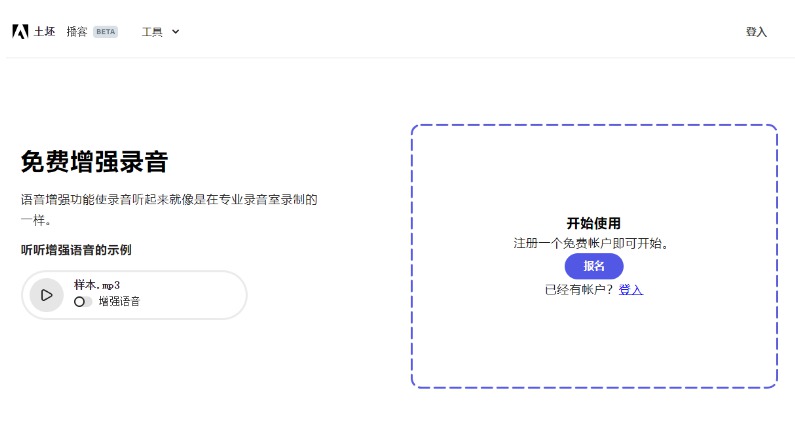Click the 听听增强语音的示例 subheading

76,250
